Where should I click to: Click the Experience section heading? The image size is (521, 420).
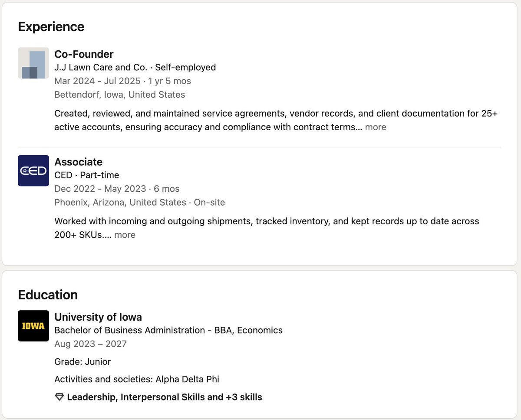click(x=51, y=27)
